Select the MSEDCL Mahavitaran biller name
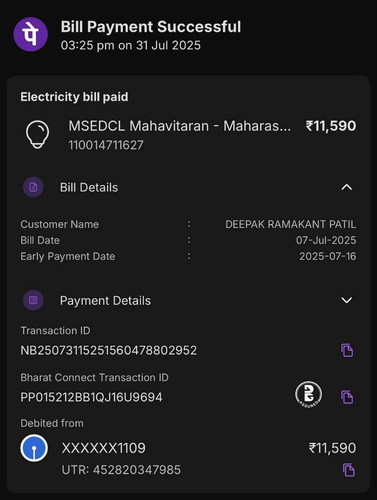 [180, 126]
